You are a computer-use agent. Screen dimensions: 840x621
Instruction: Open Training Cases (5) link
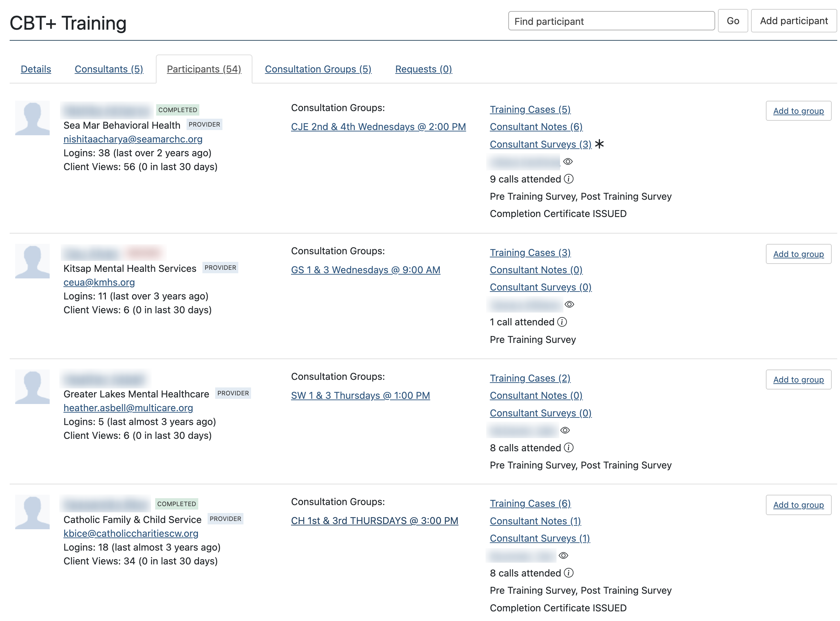[x=530, y=109]
